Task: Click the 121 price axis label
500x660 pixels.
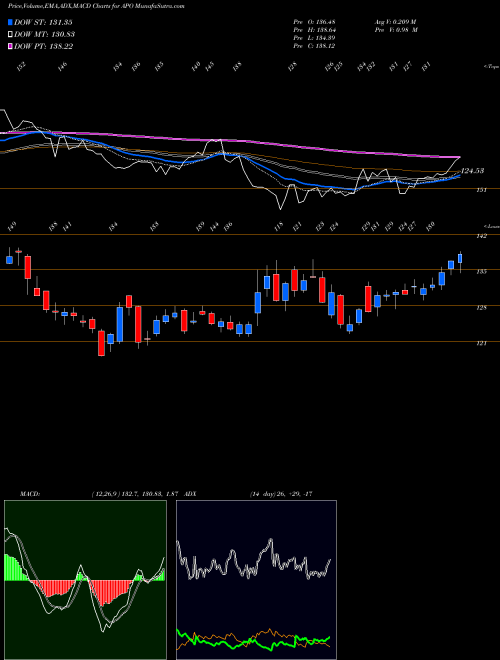Action: click(482, 343)
